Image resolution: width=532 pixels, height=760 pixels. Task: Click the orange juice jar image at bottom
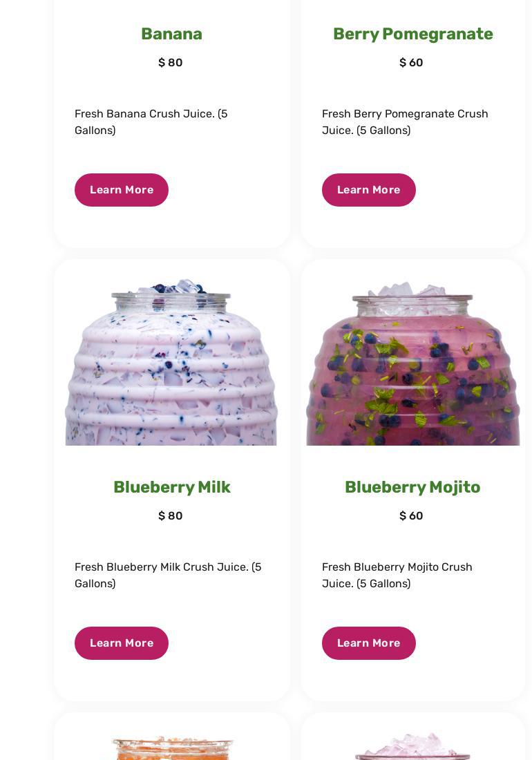(x=172, y=748)
